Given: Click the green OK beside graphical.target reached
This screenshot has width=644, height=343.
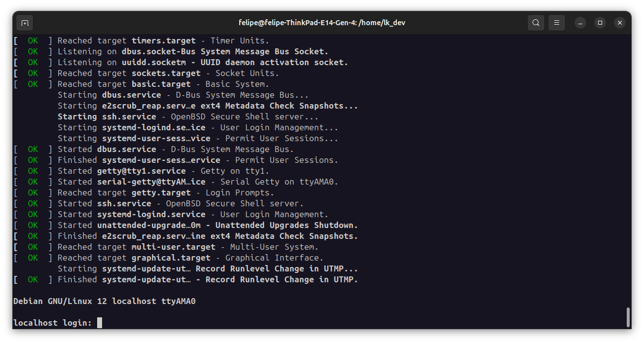Looking at the screenshot, I should click(x=32, y=258).
